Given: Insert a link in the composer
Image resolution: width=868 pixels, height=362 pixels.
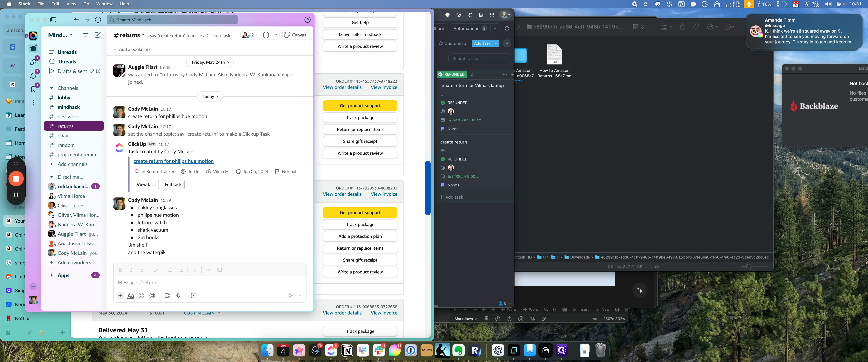Looking at the screenshot, I should click(156, 270).
